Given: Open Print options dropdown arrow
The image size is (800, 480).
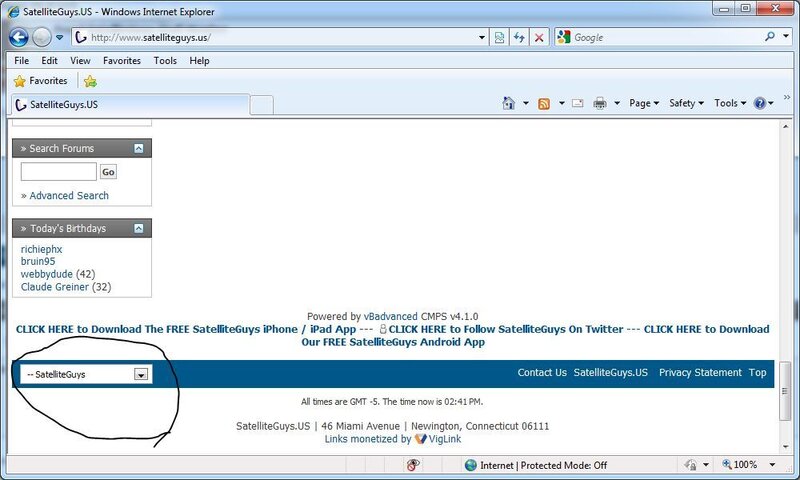Looking at the screenshot, I should 617,103.
